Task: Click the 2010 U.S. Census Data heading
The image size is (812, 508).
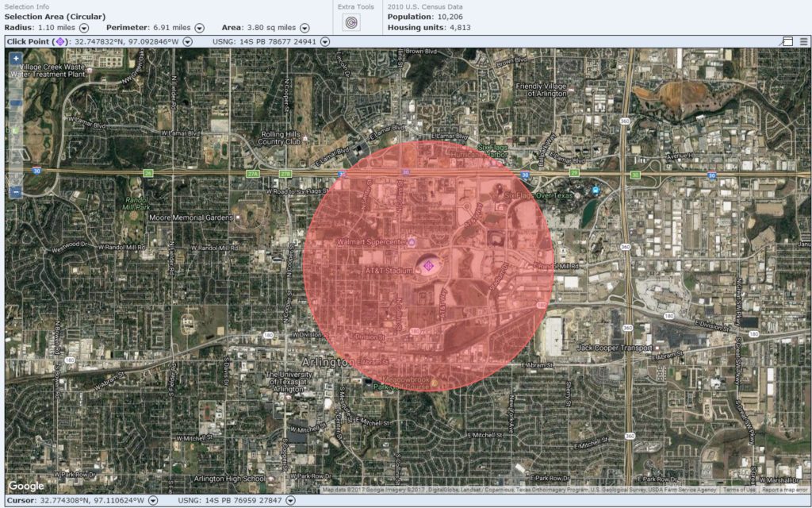Action: pyautogui.click(x=425, y=6)
